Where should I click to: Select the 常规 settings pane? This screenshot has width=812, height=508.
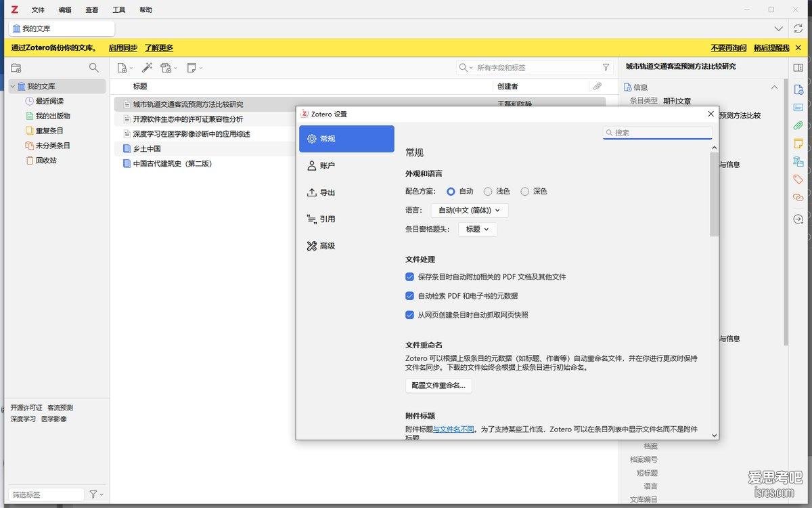(x=346, y=139)
